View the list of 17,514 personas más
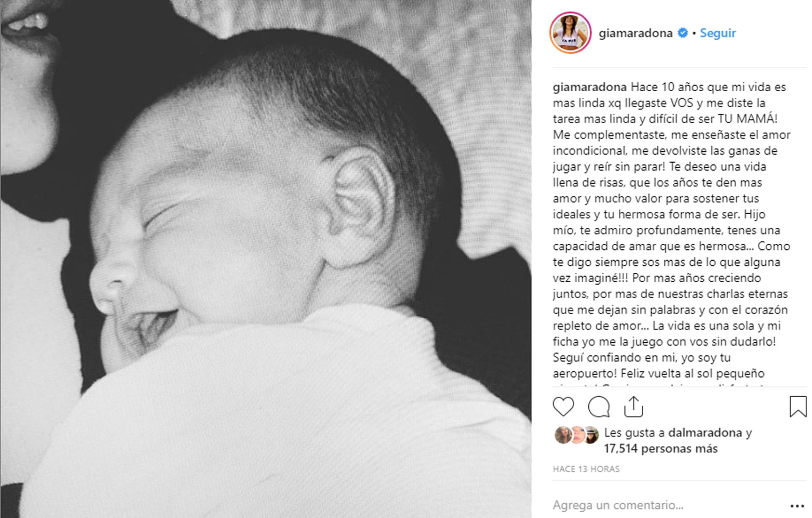 (x=661, y=448)
